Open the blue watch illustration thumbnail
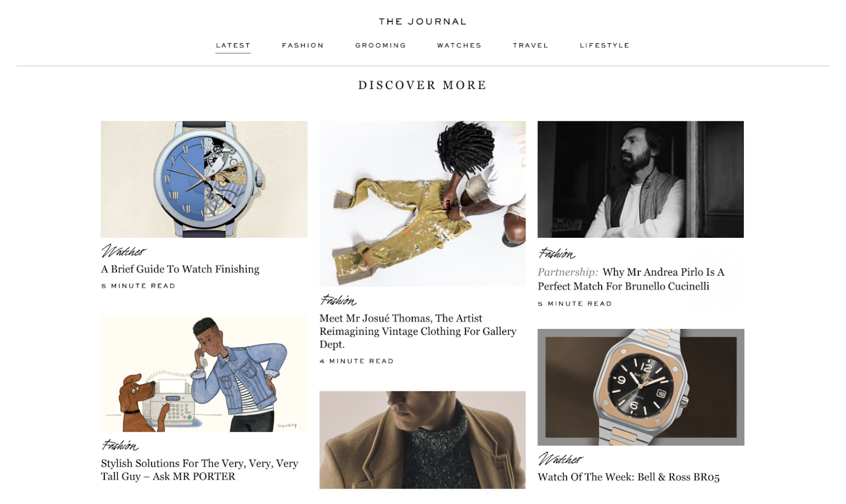This screenshot has height=504, width=846. 204,179
